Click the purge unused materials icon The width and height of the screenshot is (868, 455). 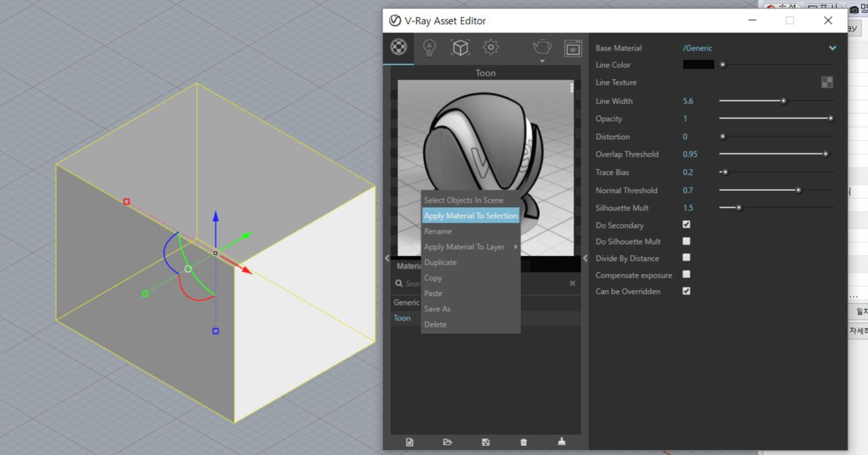[561, 442]
